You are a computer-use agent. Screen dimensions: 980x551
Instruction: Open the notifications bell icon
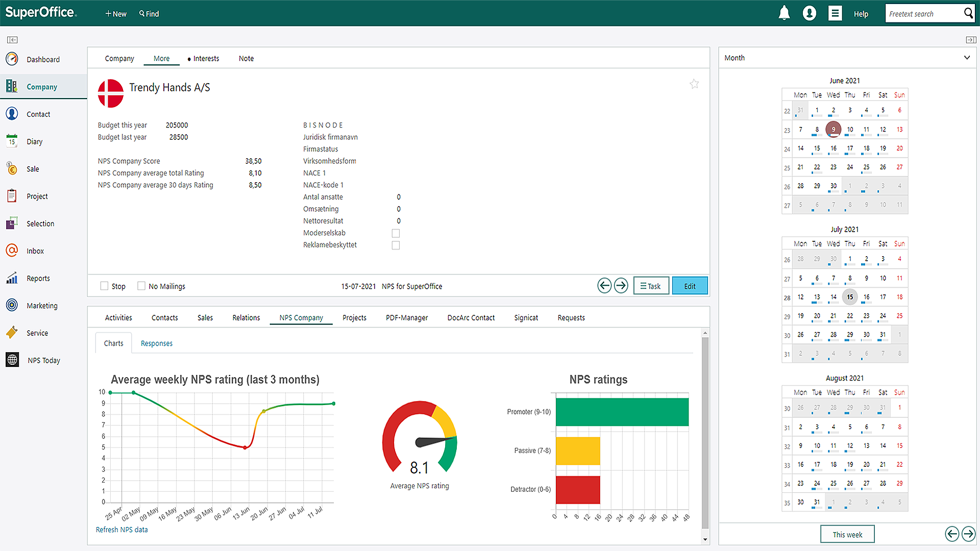[x=784, y=13]
